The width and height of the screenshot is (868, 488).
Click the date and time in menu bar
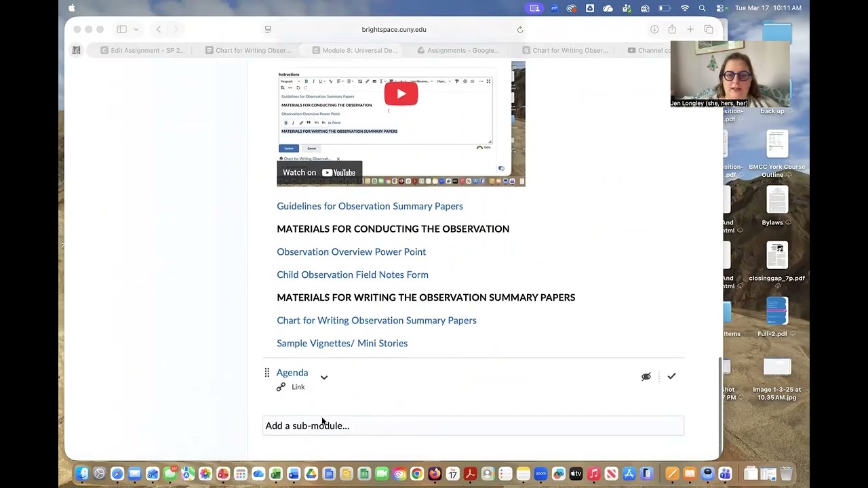click(768, 8)
